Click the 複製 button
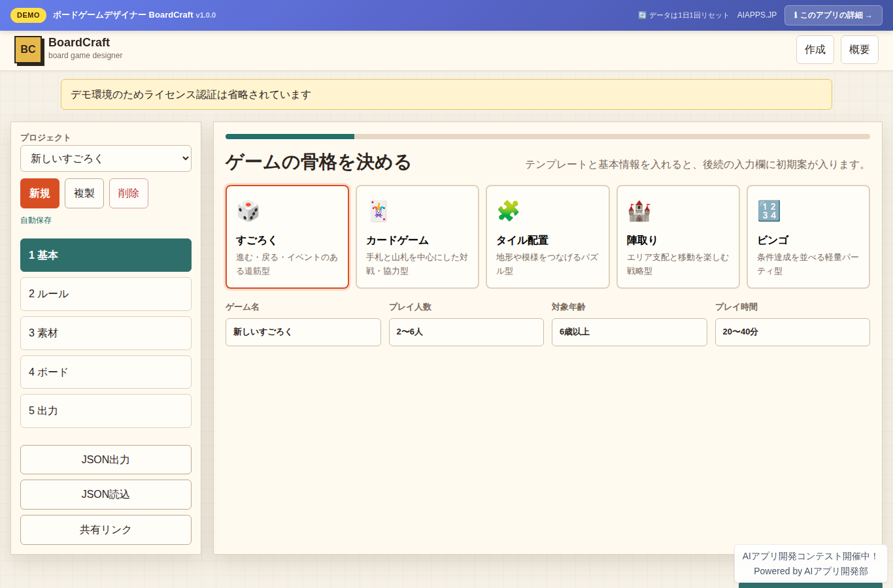 click(84, 193)
